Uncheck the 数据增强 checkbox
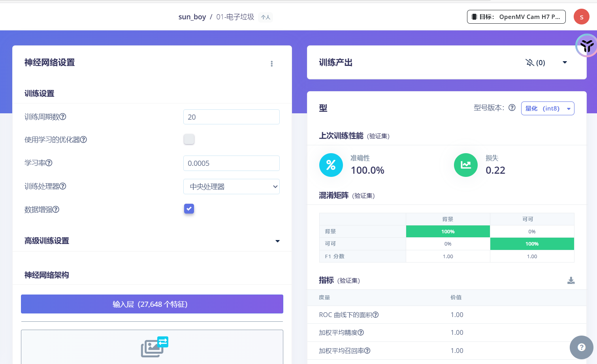The image size is (597, 364). pyautogui.click(x=189, y=209)
